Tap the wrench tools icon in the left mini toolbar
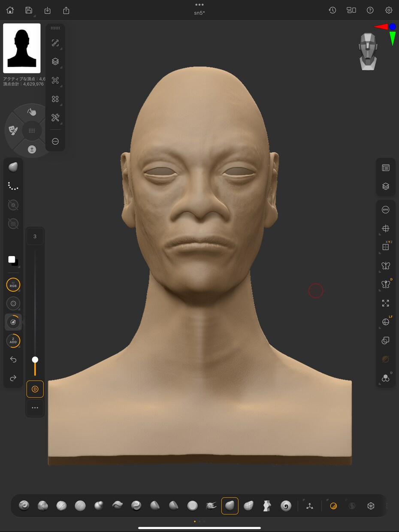 (x=55, y=117)
